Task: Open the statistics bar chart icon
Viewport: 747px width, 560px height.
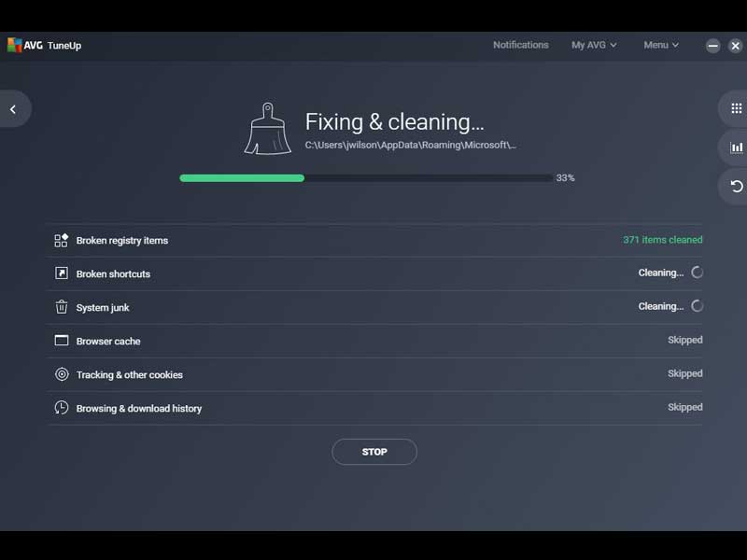Action: (x=736, y=147)
